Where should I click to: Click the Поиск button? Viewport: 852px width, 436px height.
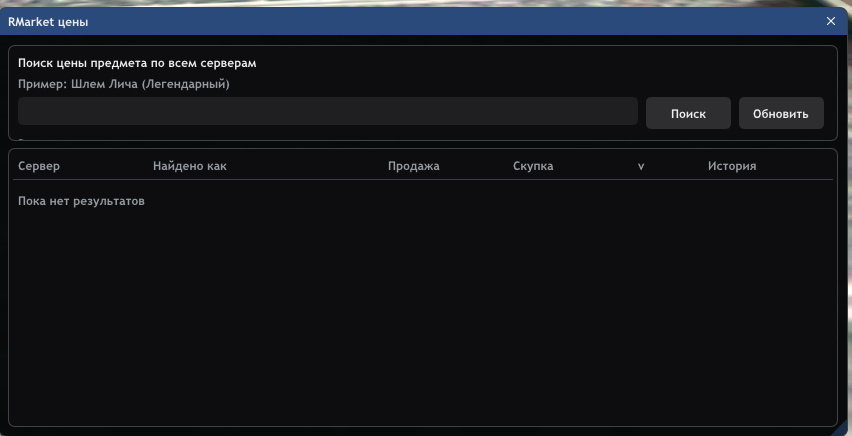688,114
